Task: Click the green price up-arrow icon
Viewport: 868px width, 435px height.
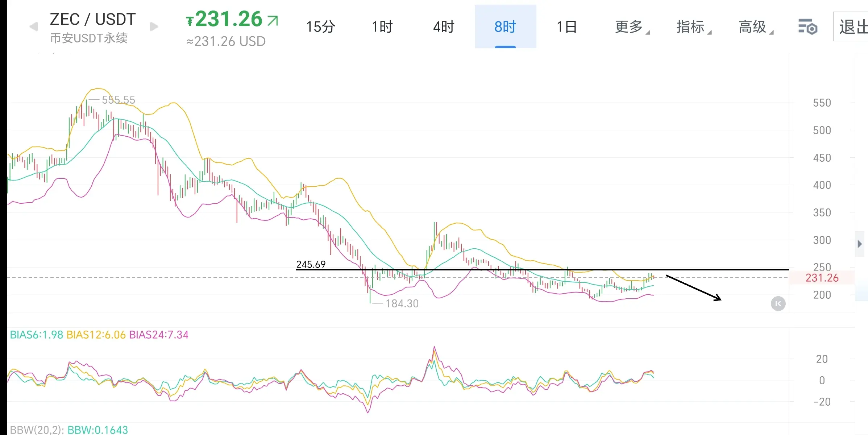Action: click(273, 20)
